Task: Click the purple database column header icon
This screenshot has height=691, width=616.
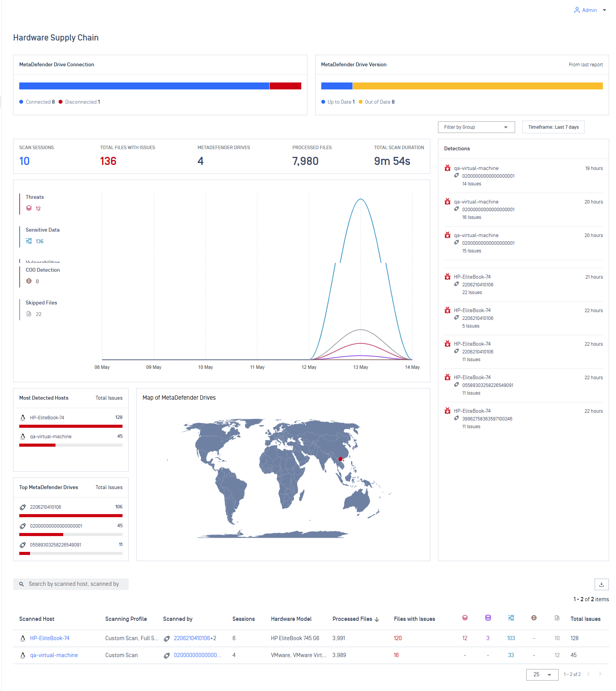Action: coord(488,618)
